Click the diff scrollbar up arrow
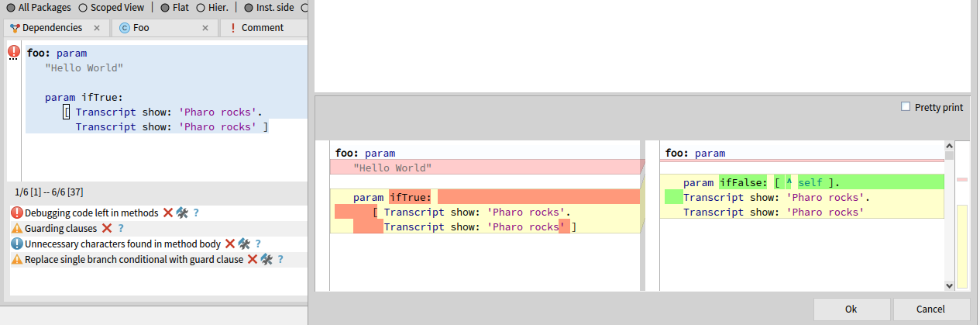 click(x=950, y=146)
